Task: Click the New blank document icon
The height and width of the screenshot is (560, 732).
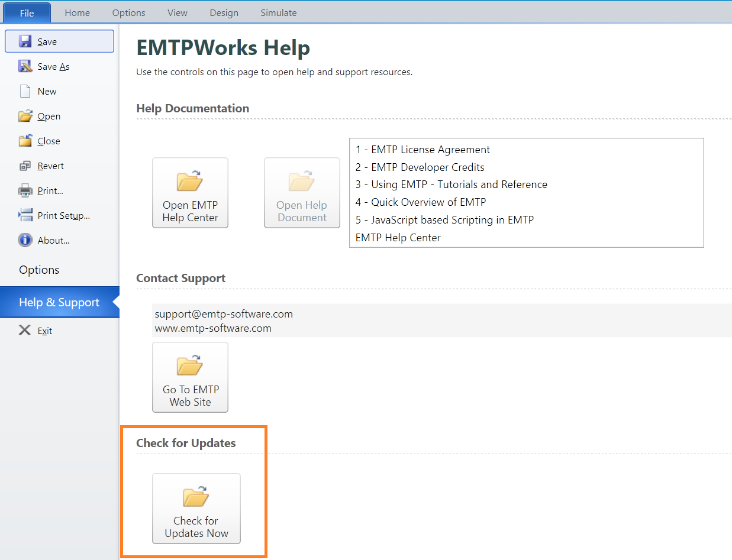Action: [25, 91]
